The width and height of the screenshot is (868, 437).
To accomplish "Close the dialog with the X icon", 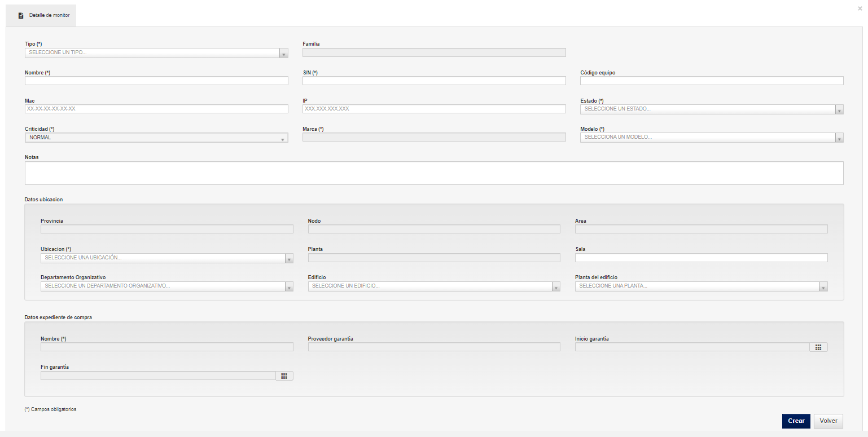I will point(860,9).
